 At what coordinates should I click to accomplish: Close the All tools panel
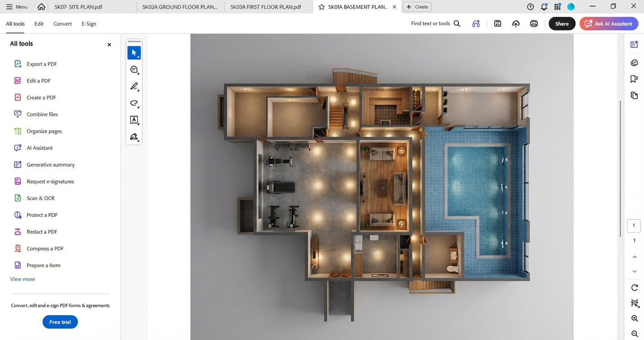[x=109, y=44]
